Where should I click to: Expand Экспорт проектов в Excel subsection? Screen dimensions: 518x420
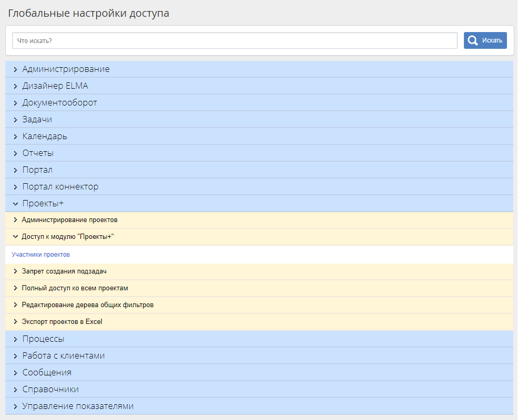click(x=61, y=322)
